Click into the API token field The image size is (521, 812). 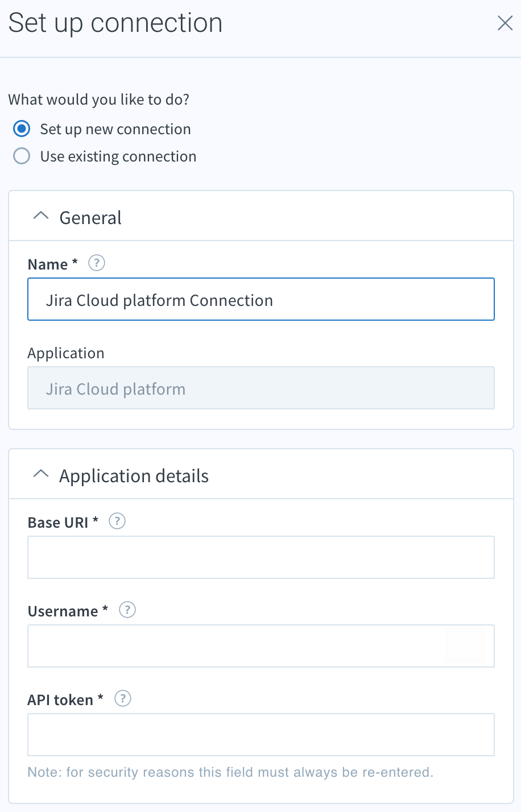pos(261,735)
